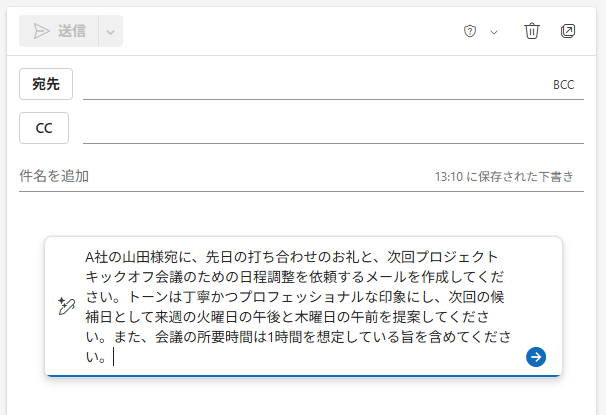Submit prompt with blue arrow button
Viewport: 606px width, 415px height.
coord(536,357)
